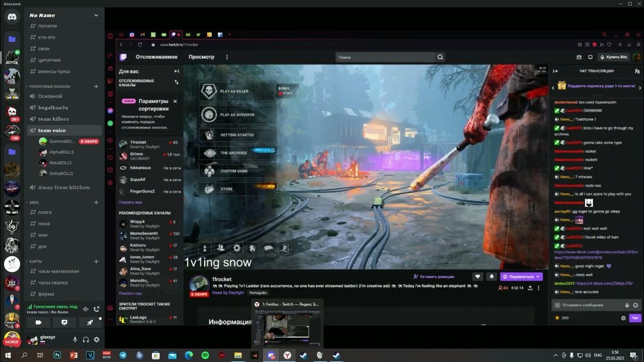Click Twitch logo in streamed browser
The width and height of the screenshot is (644, 362).
point(123,57)
